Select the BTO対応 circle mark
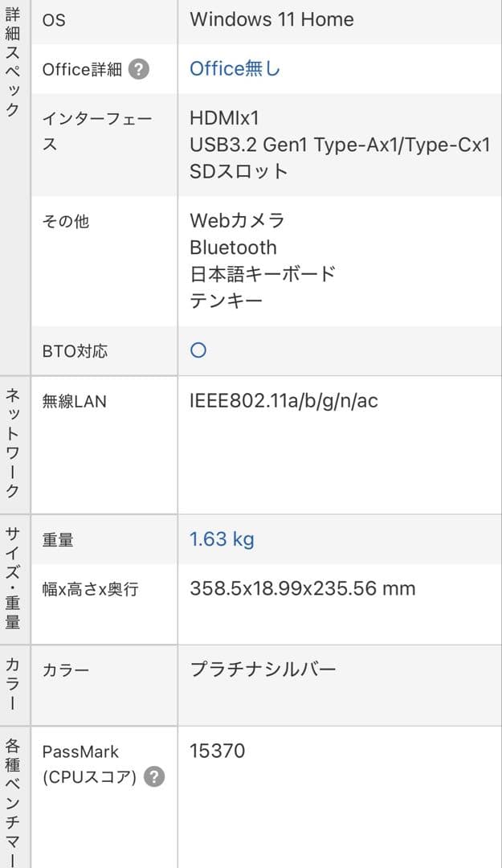 click(196, 350)
